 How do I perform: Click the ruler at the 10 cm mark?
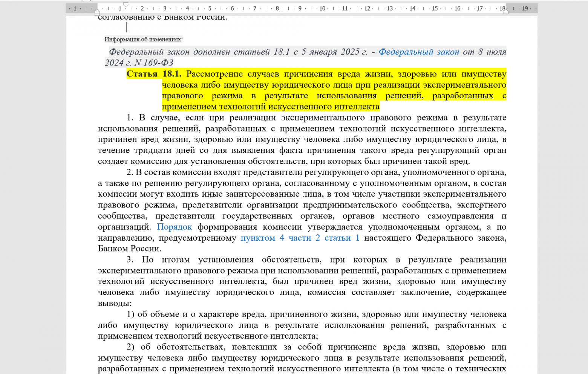(x=322, y=8)
